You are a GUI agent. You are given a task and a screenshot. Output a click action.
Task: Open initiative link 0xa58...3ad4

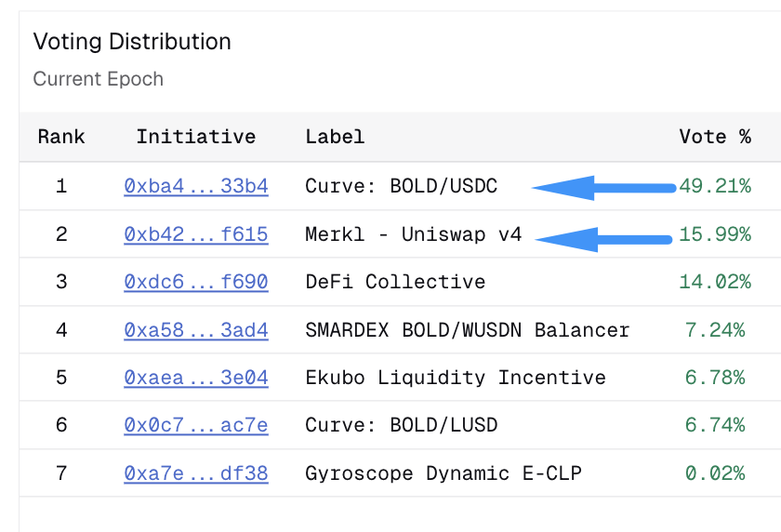[196, 330]
